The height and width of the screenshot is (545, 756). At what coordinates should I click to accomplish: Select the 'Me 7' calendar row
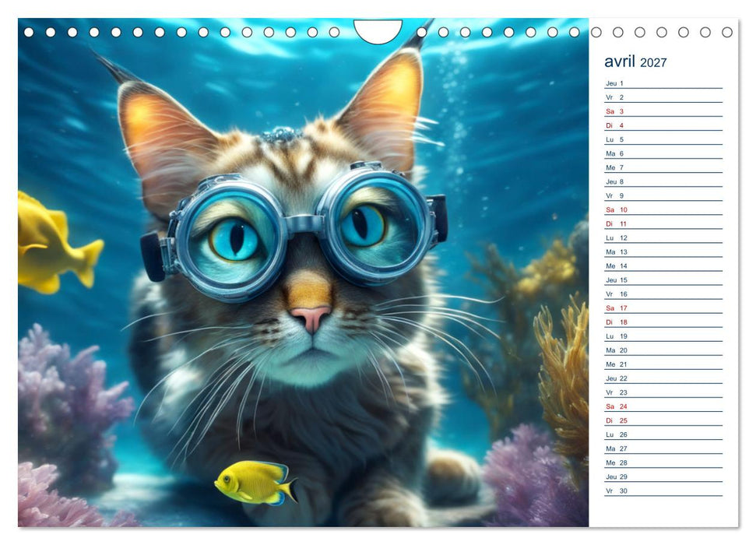click(663, 167)
